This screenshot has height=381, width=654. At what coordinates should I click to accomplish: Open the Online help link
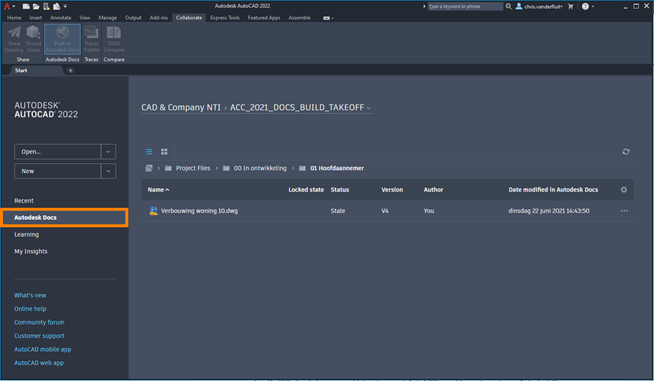coord(30,309)
